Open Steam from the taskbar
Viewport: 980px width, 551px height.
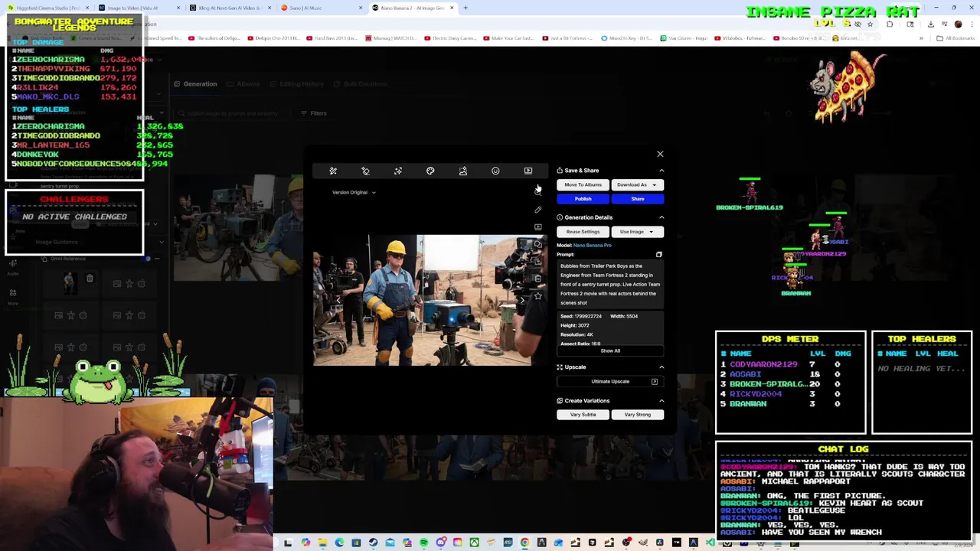point(373,543)
